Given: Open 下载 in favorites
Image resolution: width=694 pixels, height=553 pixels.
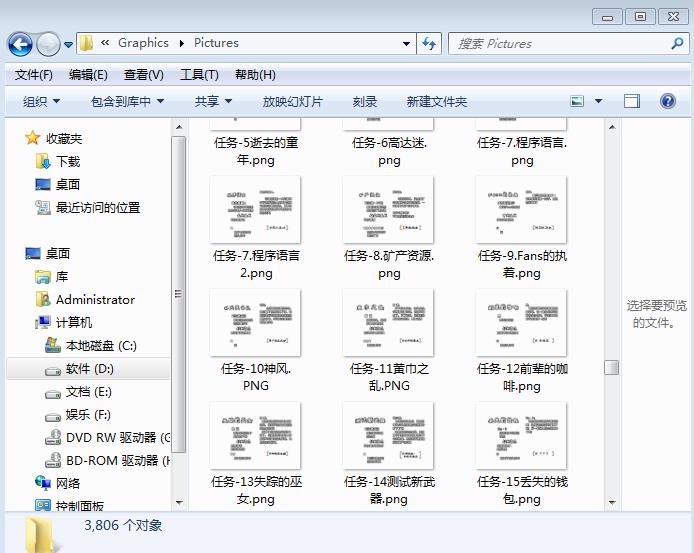Looking at the screenshot, I should pyautogui.click(x=58, y=161).
